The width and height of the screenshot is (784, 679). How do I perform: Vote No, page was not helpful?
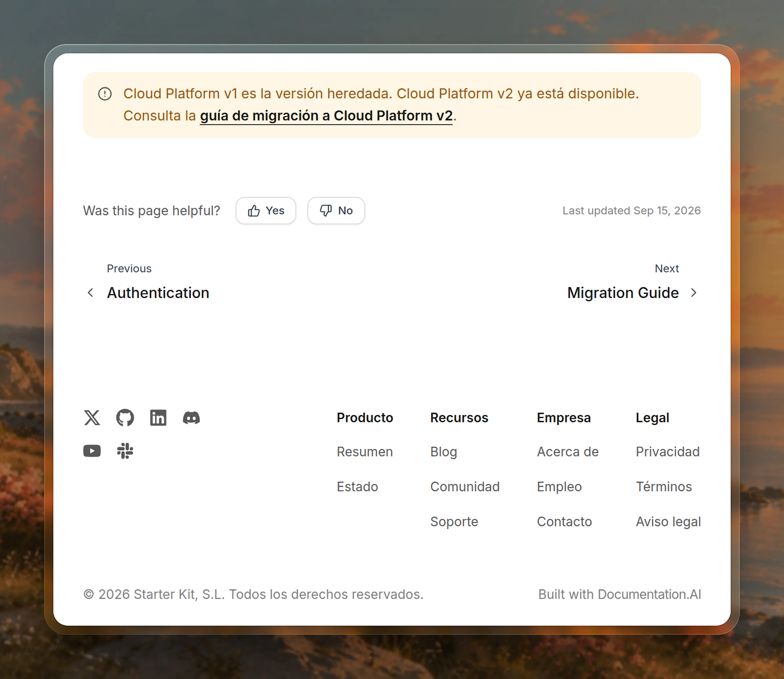tap(336, 211)
